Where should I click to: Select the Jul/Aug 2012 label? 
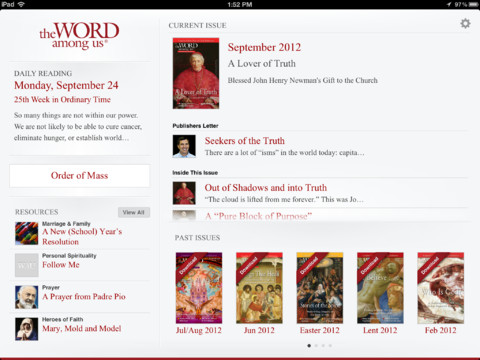pos(199,330)
